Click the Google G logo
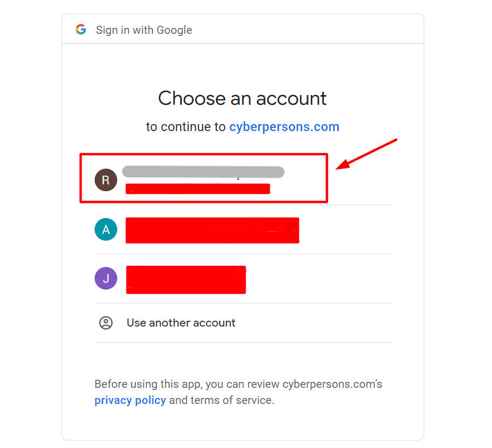 point(81,30)
